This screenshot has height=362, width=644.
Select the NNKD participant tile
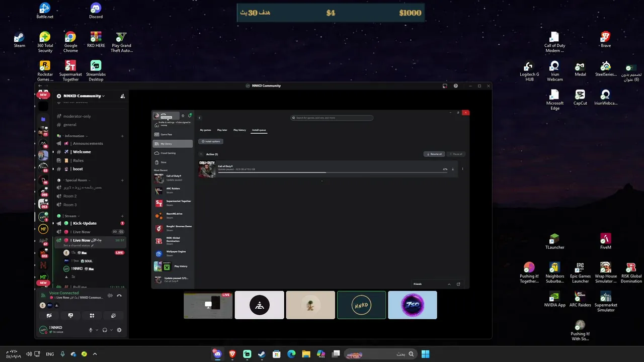click(x=361, y=305)
